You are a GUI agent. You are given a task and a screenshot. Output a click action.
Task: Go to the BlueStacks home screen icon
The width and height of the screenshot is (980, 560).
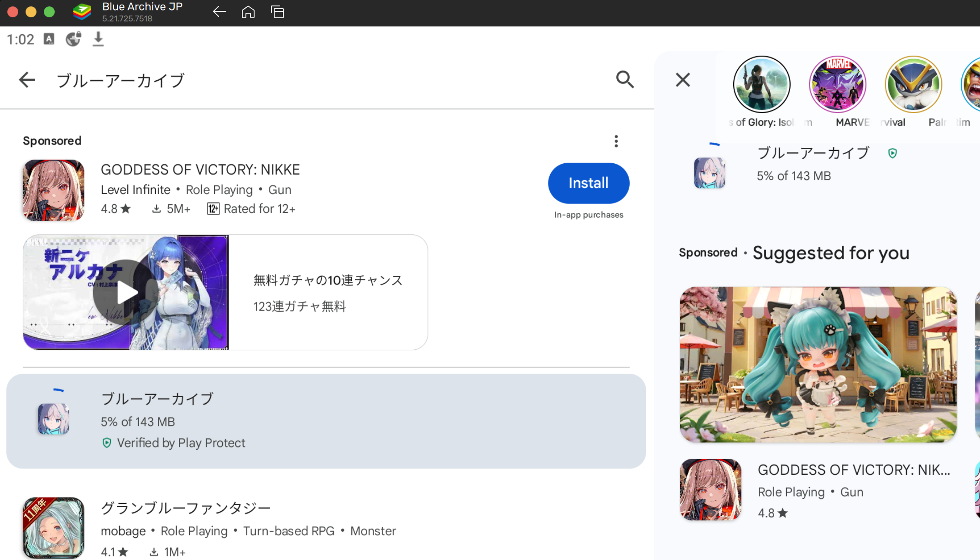click(x=248, y=12)
